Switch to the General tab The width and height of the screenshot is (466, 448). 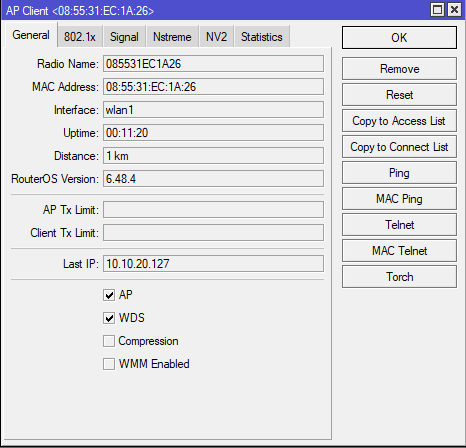click(x=31, y=35)
